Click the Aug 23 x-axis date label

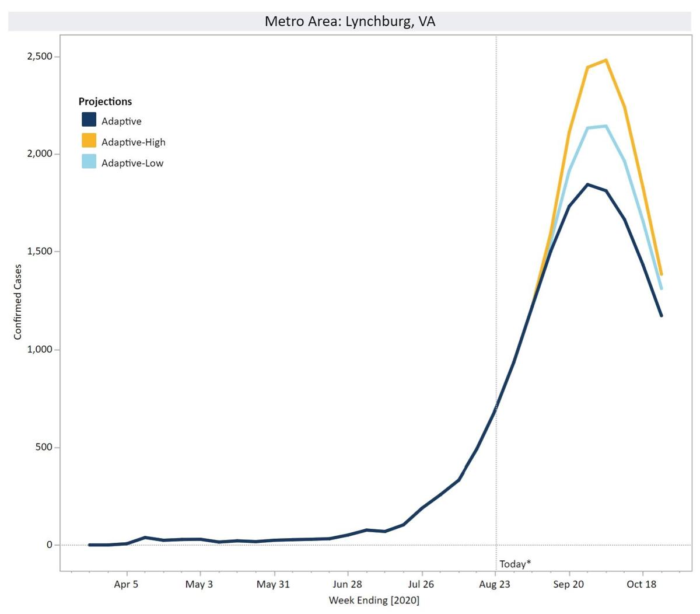pyautogui.click(x=495, y=584)
